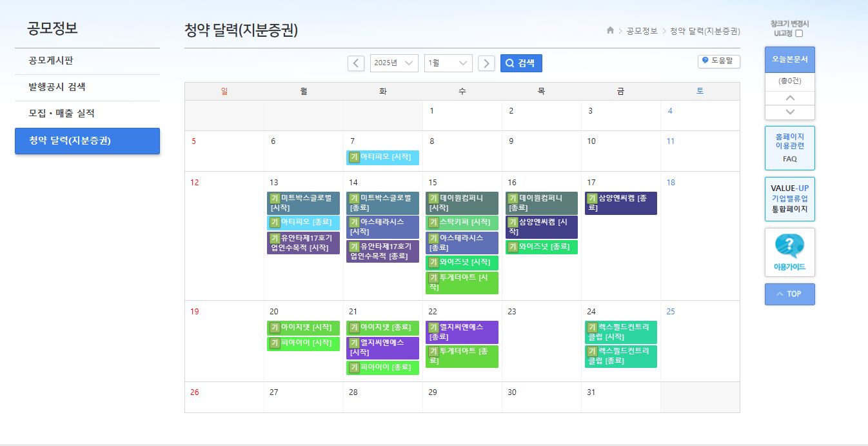This screenshot has width=868, height=446.
Task: Open 아이지넷 [종료] event on the 21st
Action: point(382,328)
